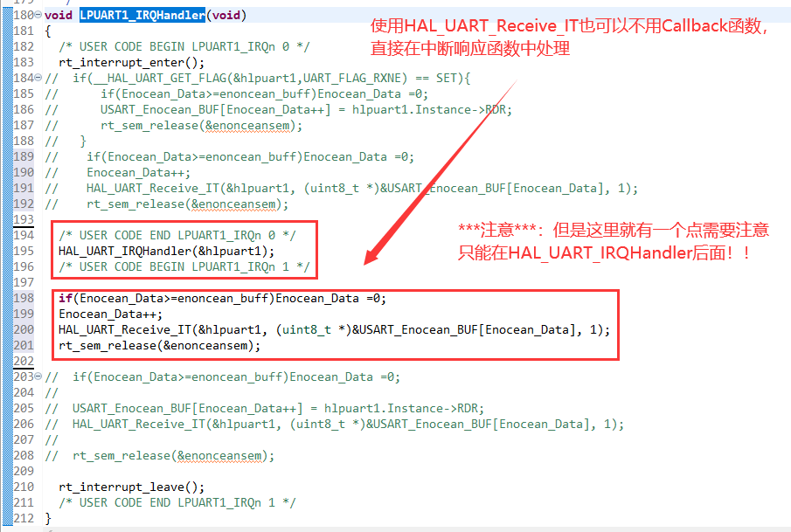Click the rt_interrupt_enter(); call
Screen dimensions: 791x532
(x=132, y=63)
